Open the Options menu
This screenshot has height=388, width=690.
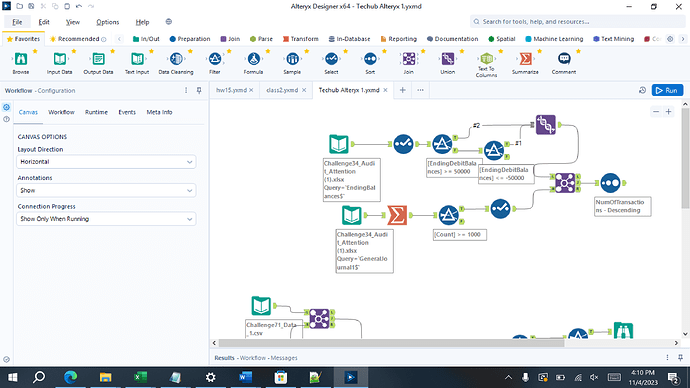click(107, 22)
